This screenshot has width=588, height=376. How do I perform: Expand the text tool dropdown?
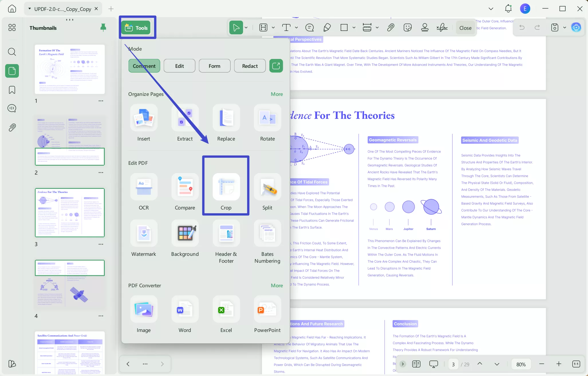(296, 27)
